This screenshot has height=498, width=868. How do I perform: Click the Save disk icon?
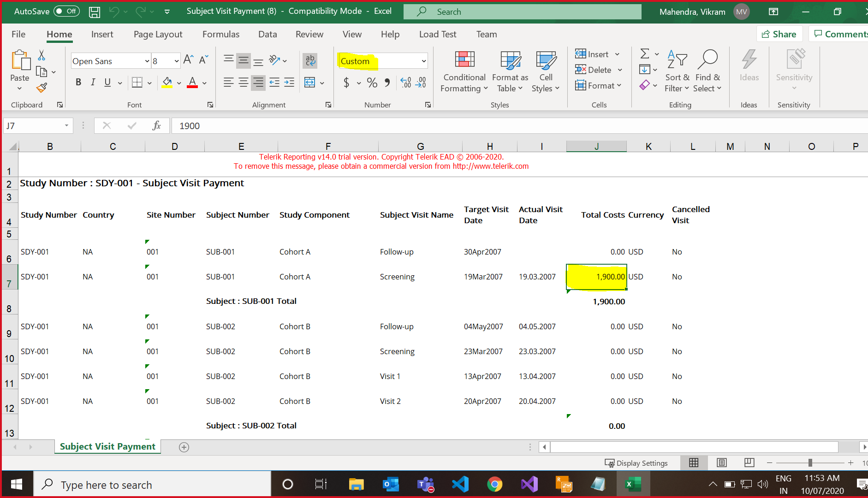(95, 12)
